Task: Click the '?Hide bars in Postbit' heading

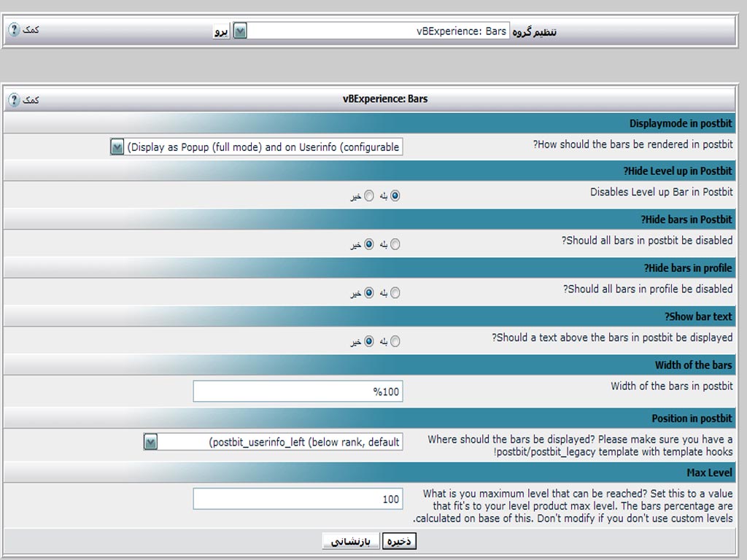Action: click(x=686, y=219)
